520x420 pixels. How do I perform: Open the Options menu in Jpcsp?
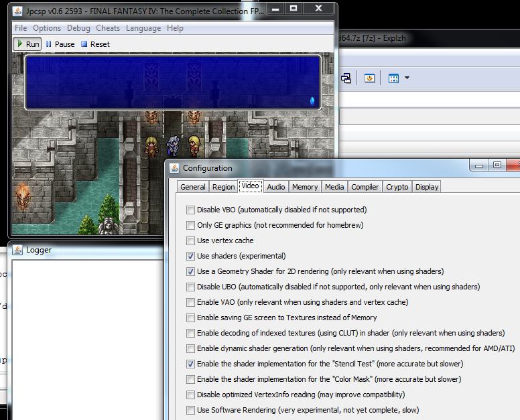[x=47, y=28]
